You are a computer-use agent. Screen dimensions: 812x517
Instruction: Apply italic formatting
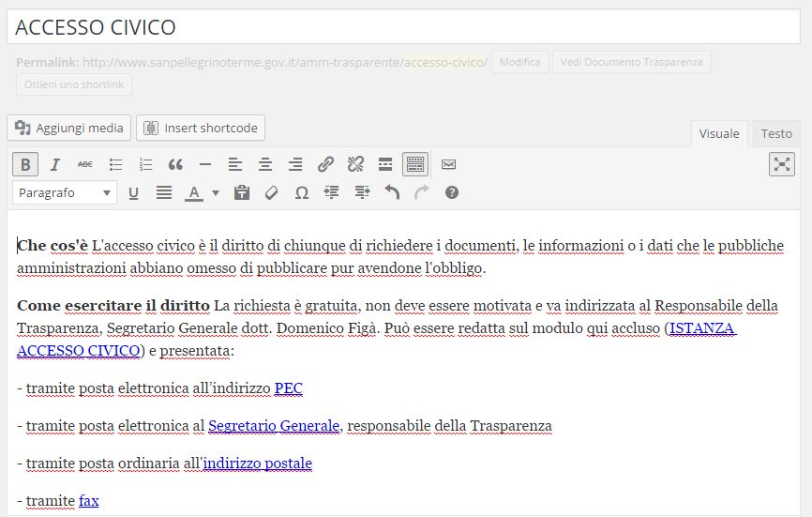[55, 165]
